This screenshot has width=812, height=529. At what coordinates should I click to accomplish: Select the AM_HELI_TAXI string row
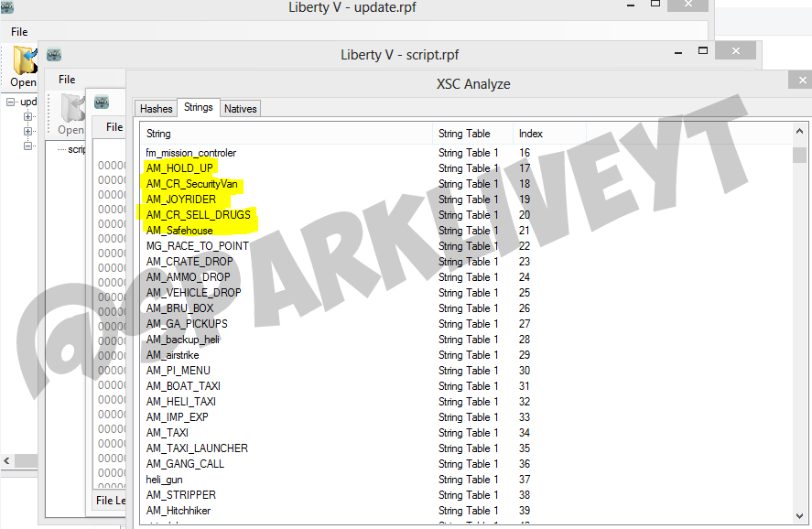click(466, 401)
